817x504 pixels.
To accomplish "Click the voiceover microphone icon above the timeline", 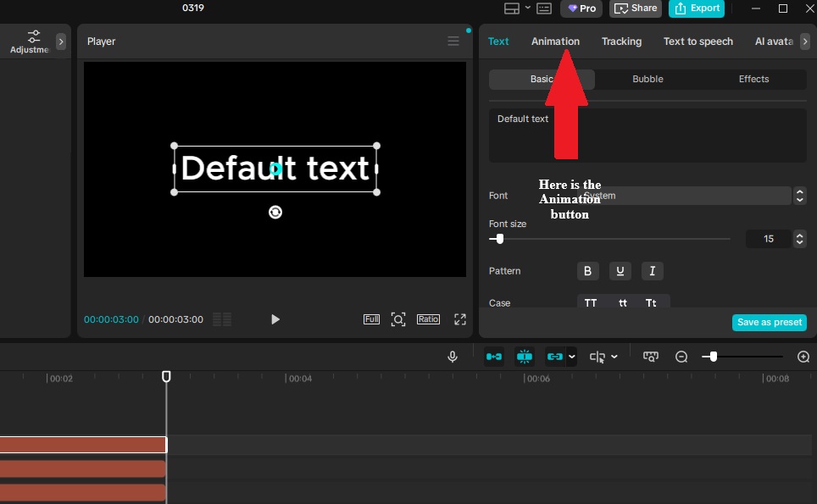I will point(453,356).
